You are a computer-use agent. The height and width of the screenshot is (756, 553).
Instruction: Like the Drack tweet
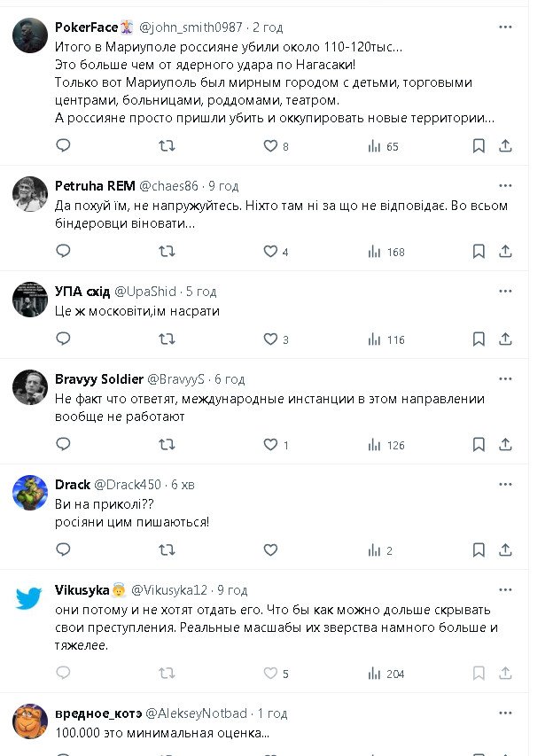pyautogui.click(x=271, y=550)
